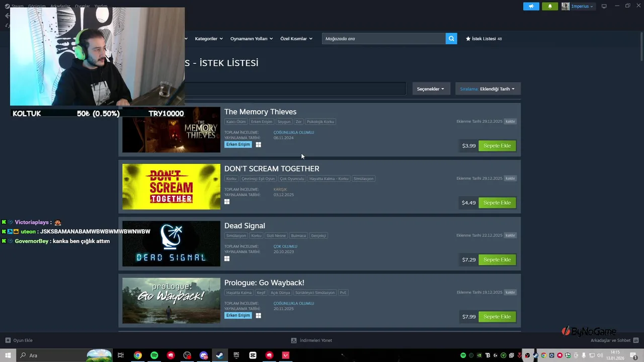Open the Seçenekler dropdown

pos(431,89)
